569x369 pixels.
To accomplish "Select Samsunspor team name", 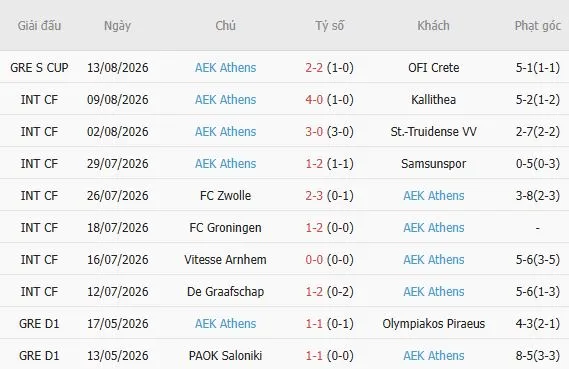I will click(x=434, y=164).
